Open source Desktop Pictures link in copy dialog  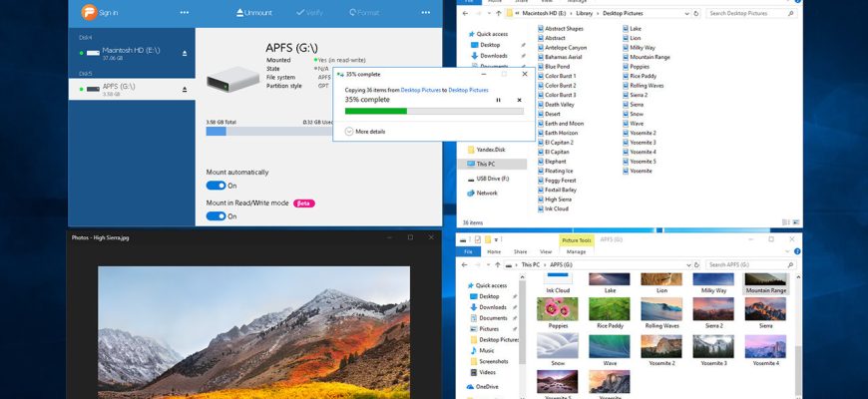(421, 90)
